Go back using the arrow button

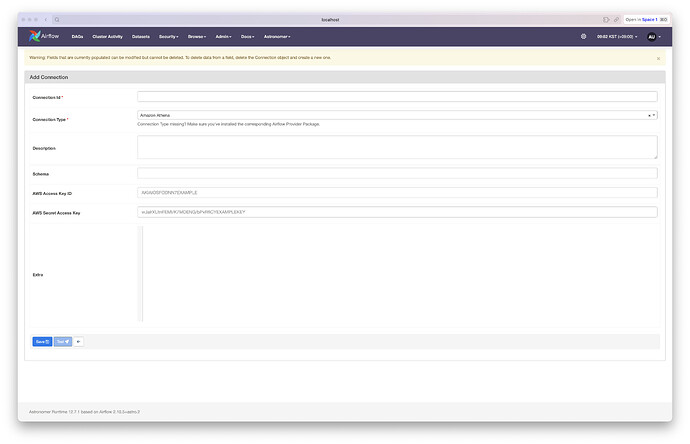coord(78,341)
